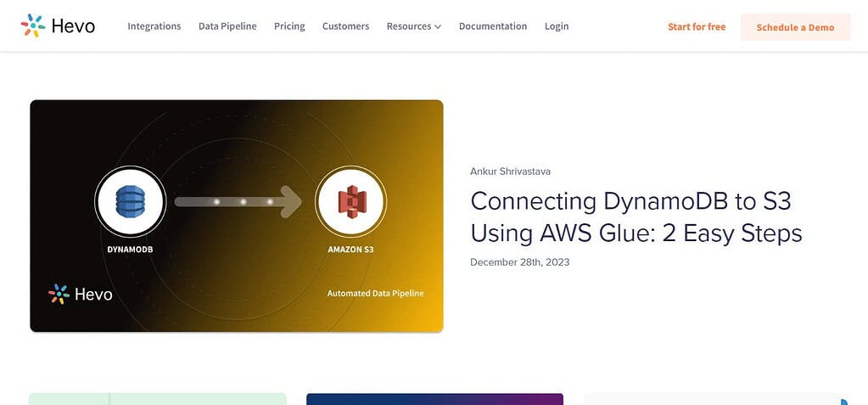Viewport: 868px width, 405px height.
Task: Click the Login link
Action: point(557,26)
